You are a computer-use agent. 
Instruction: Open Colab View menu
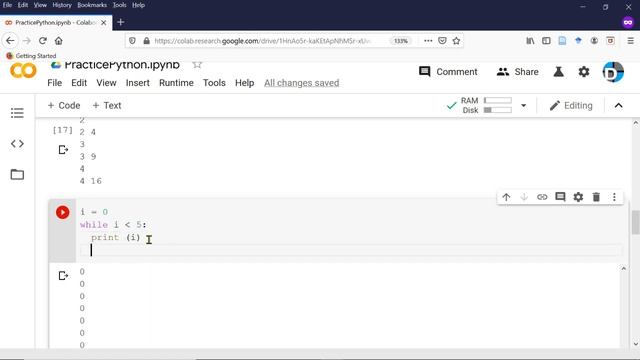tap(106, 83)
